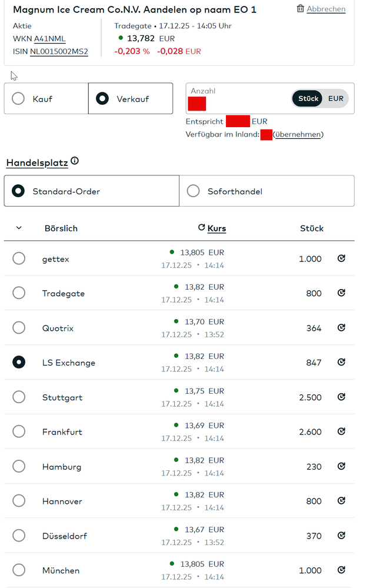Refresh the gettex quote
This screenshot has width=373, height=588.
[x=341, y=258]
